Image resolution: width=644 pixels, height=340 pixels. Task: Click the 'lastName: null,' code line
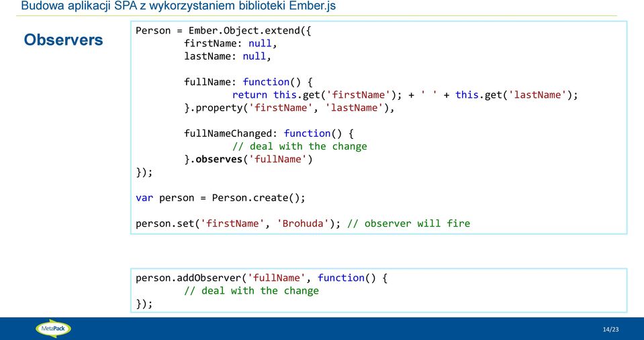pyautogui.click(x=228, y=56)
